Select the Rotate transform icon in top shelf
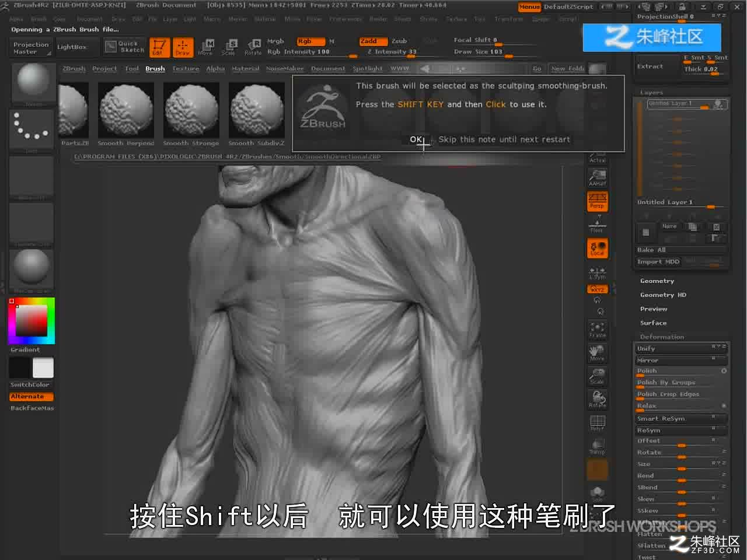This screenshot has width=747, height=560. point(253,47)
